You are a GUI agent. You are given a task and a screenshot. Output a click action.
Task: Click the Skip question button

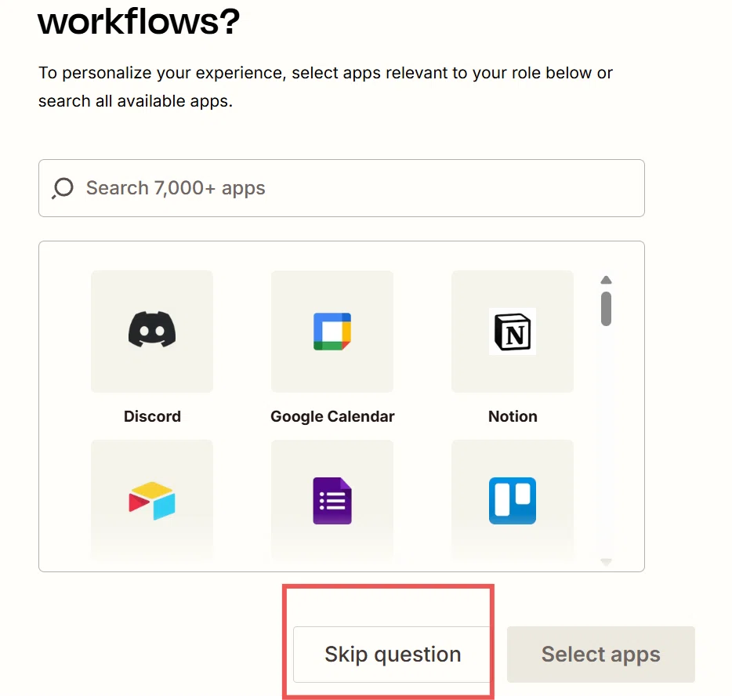(392, 655)
